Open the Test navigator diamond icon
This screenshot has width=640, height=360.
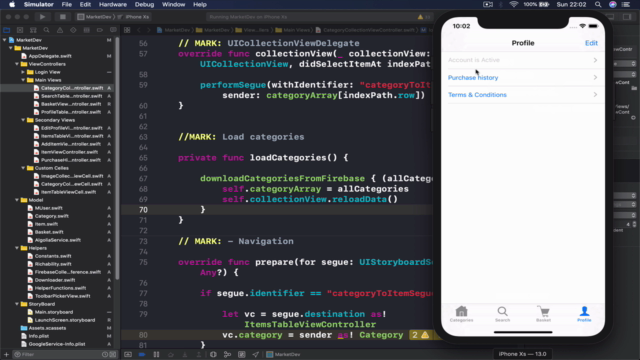click(73, 30)
